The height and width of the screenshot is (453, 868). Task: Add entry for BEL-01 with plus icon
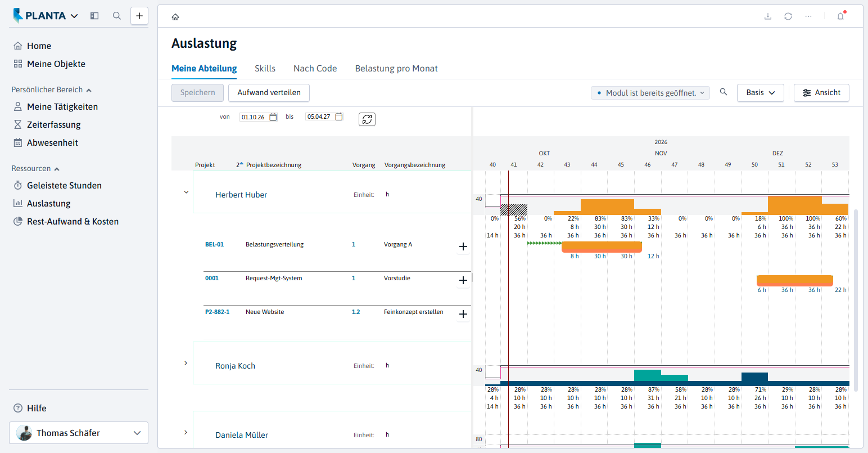click(x=463, y=246)
